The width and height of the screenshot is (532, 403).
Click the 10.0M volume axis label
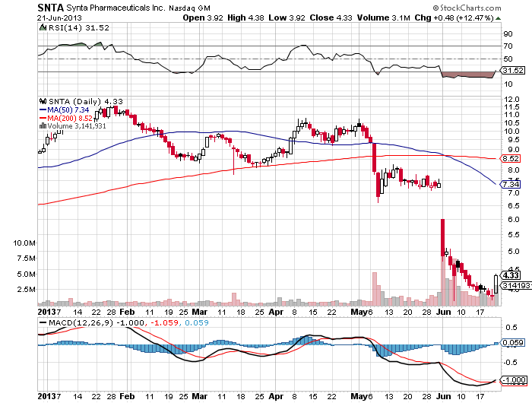coord(24,243)
